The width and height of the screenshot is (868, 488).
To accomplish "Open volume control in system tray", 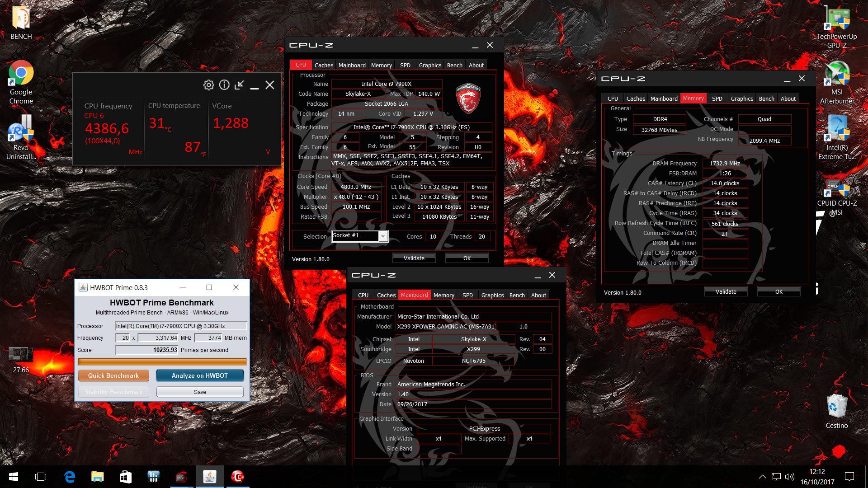I will (790, 477).
